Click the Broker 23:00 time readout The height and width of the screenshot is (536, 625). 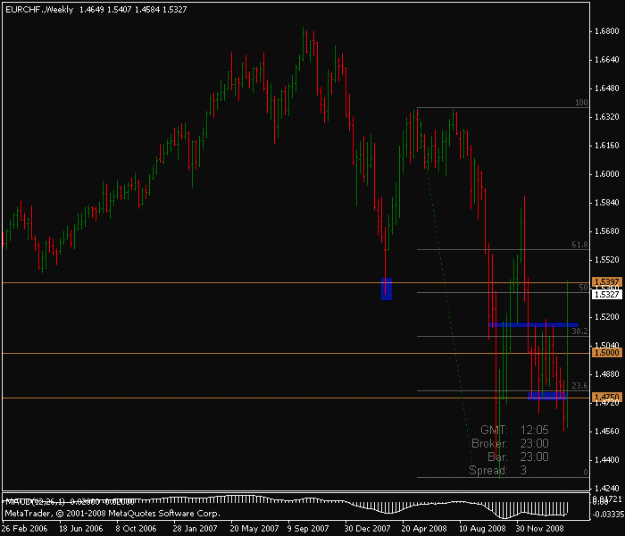(x=510, y=444)
